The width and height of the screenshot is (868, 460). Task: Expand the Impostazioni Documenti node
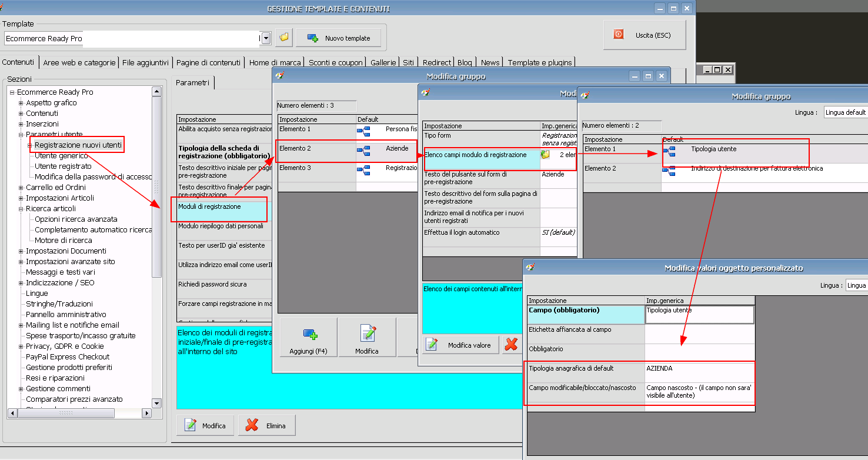point(21,251)
